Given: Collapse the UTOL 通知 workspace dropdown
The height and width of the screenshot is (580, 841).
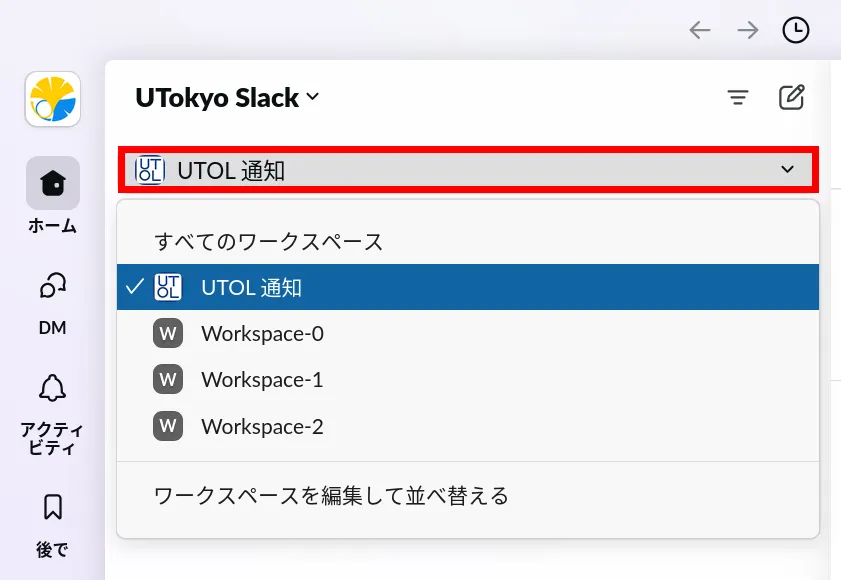Looking at the screenshot, I should coord(470,170).
